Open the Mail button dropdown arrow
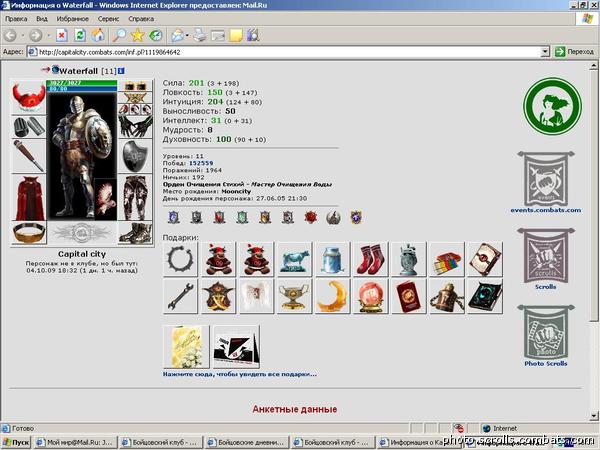 click(187, 36)
